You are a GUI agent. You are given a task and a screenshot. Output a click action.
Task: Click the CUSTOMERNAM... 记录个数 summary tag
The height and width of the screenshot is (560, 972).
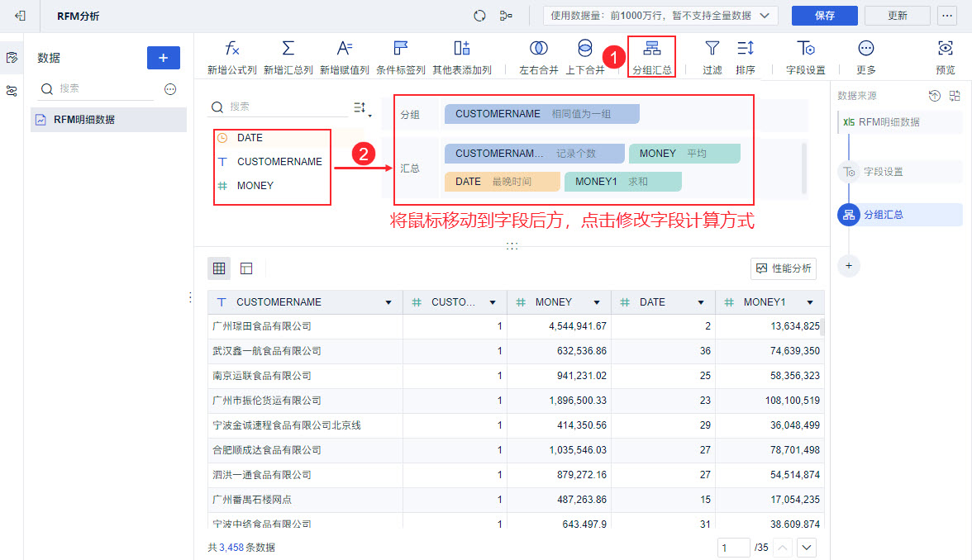(x=534, y=154)
